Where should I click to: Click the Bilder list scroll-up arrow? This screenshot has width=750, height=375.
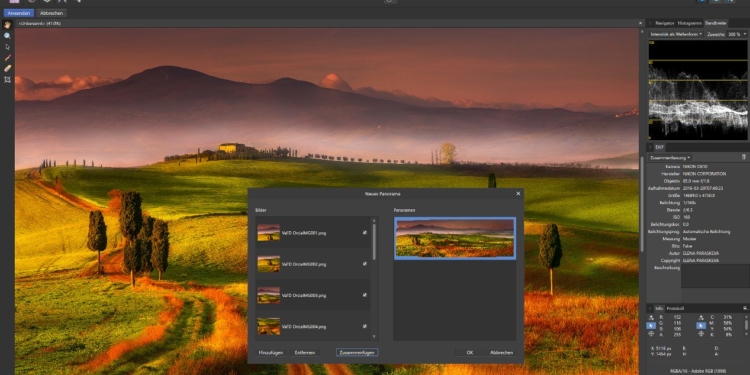coord(374,220)
